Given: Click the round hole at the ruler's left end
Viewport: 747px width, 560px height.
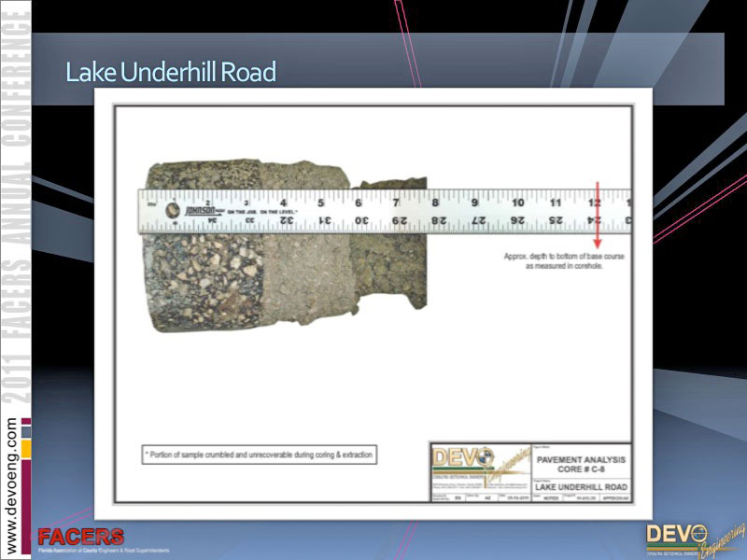Looking at the screenshot, I should coord(172,210).
